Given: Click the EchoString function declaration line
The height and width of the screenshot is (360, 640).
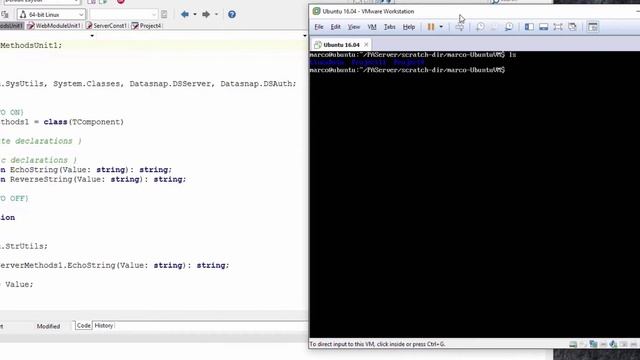Looking at the screenshot, I should point(86,169).
